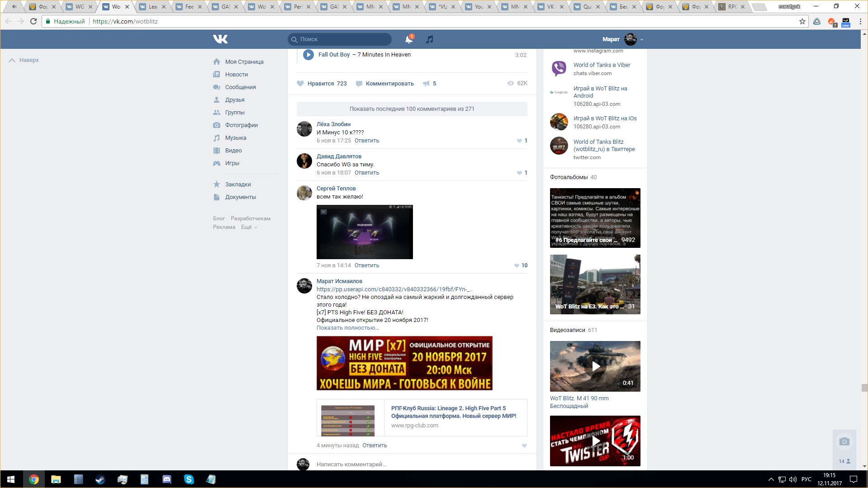This screenshot has width=868, height=488.
Task: Play Fall Out Boy track
Action: tap(308, 55)
